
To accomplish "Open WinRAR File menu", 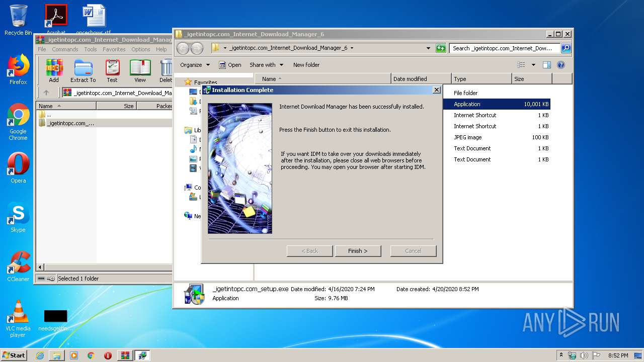I will [x=42, y=49].
